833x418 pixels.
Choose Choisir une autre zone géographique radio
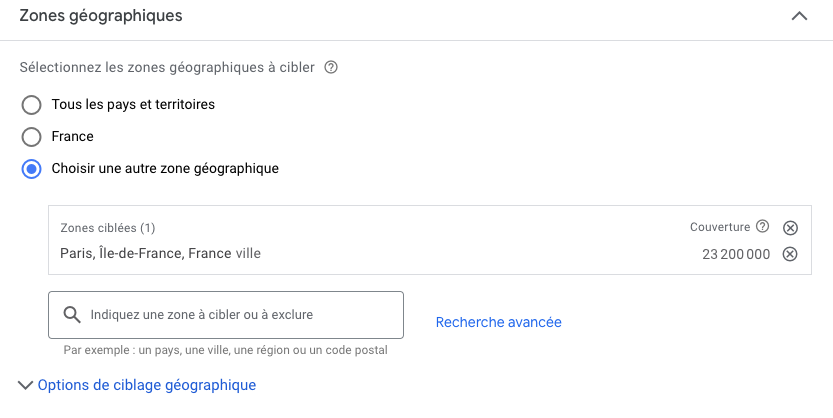(32, 169)
